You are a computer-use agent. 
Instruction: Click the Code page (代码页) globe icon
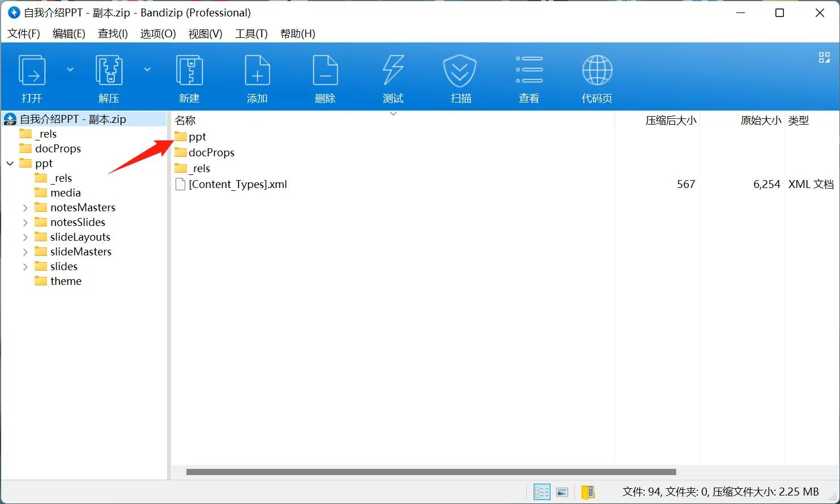(597, 70)
